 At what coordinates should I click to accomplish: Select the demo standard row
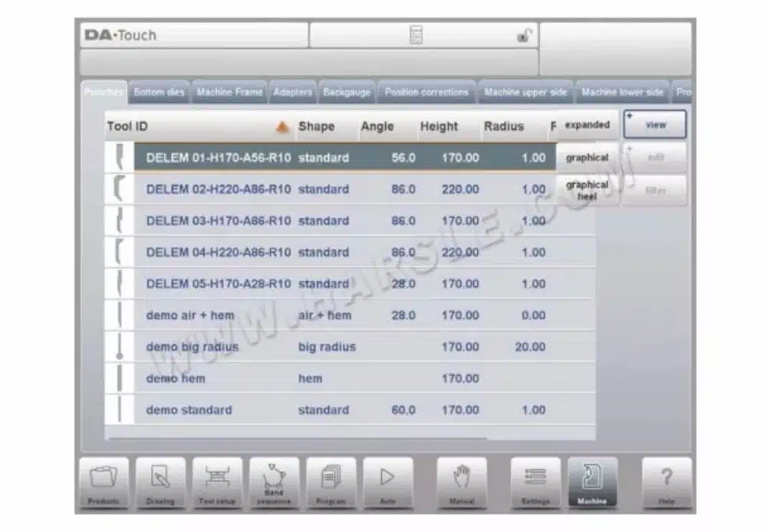pyautogui.click(x=351, y=410)
